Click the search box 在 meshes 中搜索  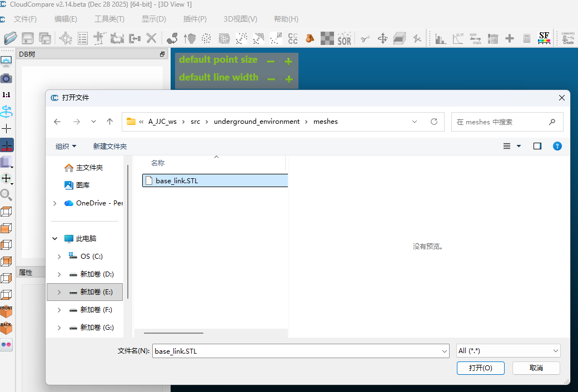point(507,122)
